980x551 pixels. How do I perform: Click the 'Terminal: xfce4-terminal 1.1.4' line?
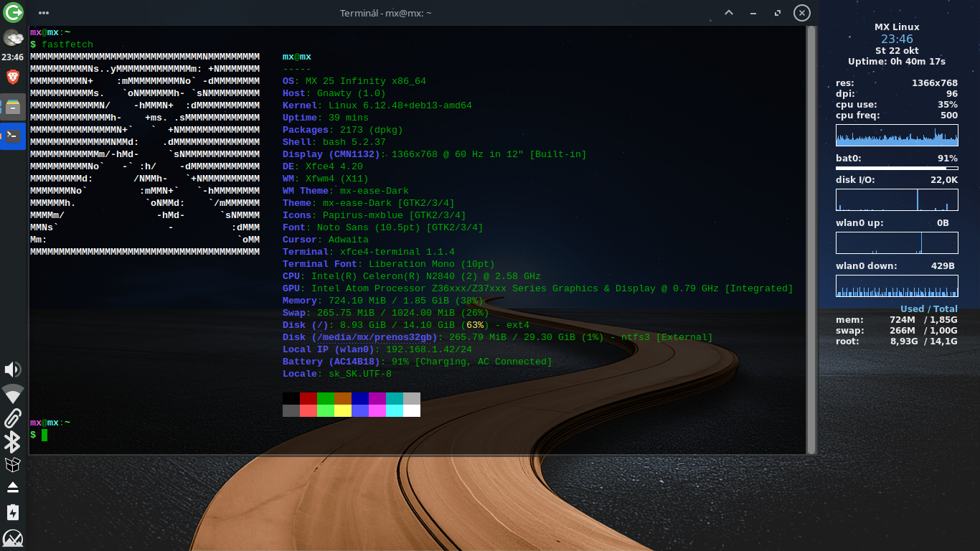[x=369, y=252]
